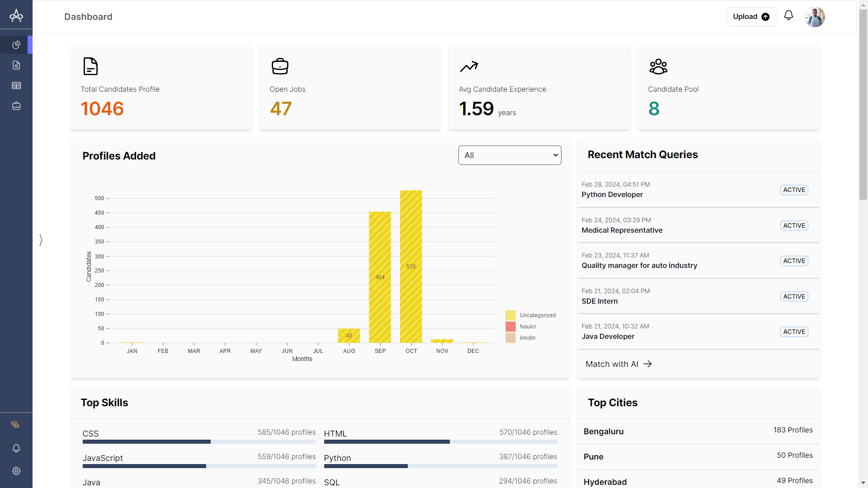
Task: Open the settings gear in sidebar
Action: pyautogui.click(x=16, y=471)
